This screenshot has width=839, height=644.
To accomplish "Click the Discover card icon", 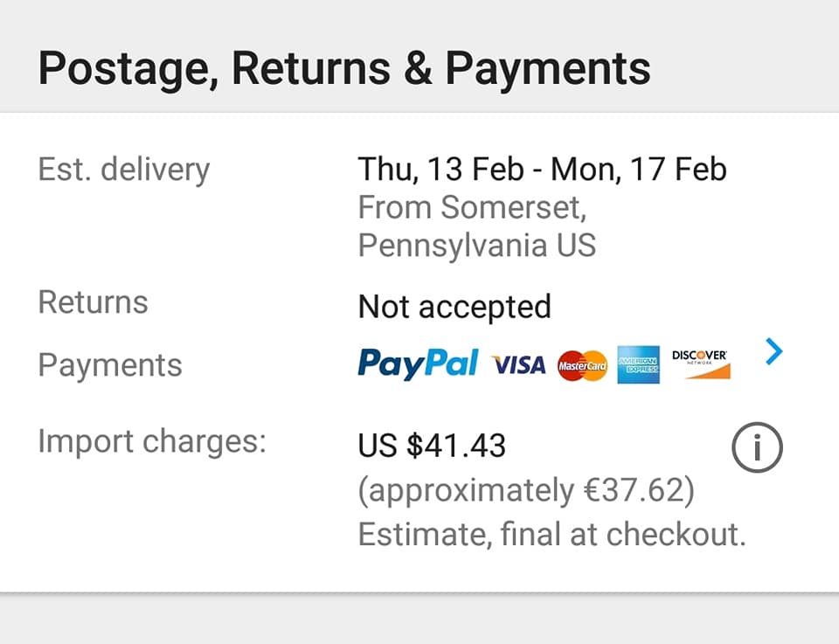I will click(700, 364).
